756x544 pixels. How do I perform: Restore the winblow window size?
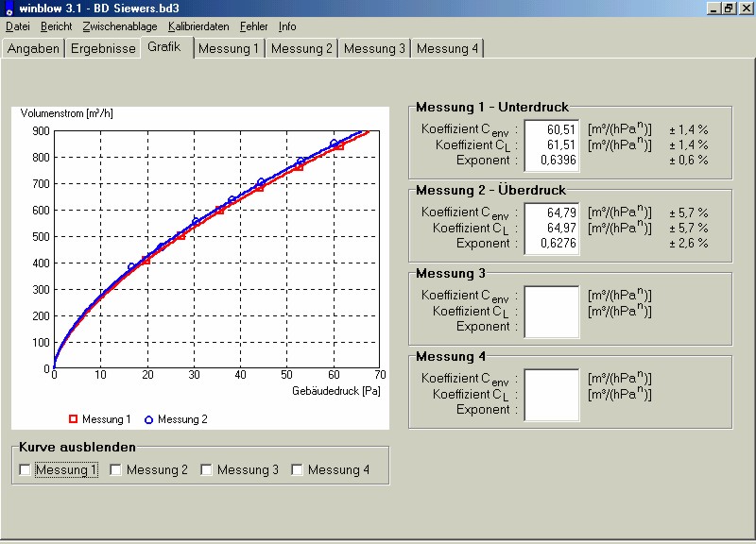pyautogui.click(x=729, y=8)
